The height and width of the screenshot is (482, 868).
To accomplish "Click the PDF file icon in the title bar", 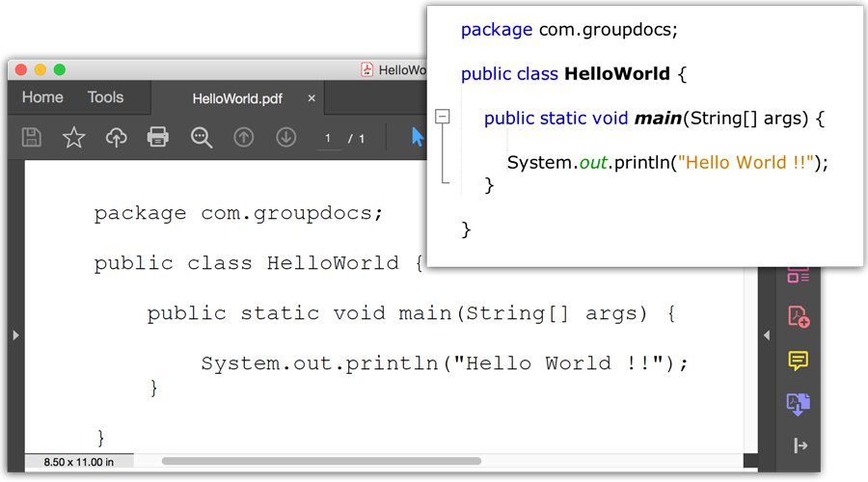I will click(366, 69).
